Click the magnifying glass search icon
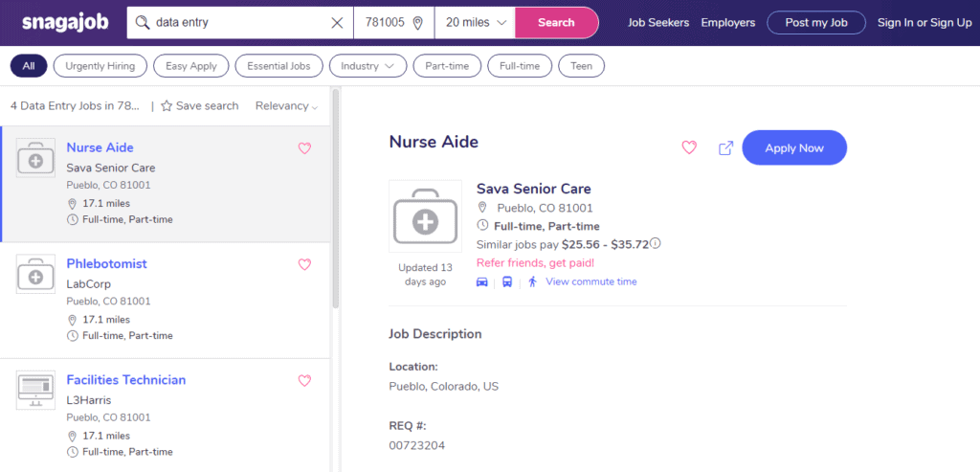The width and height of the screenshot is (980, 472). [143, 23]
